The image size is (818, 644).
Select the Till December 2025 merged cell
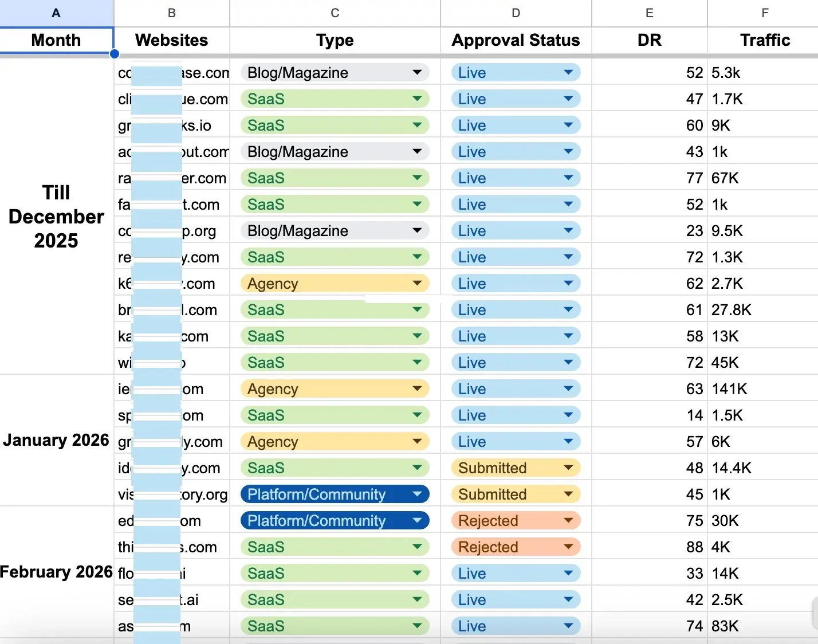[56, 217]
